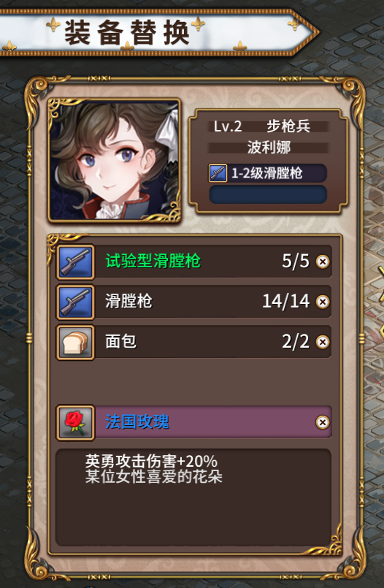Click the 1-2级滑膛枪 weapon proficiency label
Viewport: 384px width, 588px height.
click(x=266, y=173)
